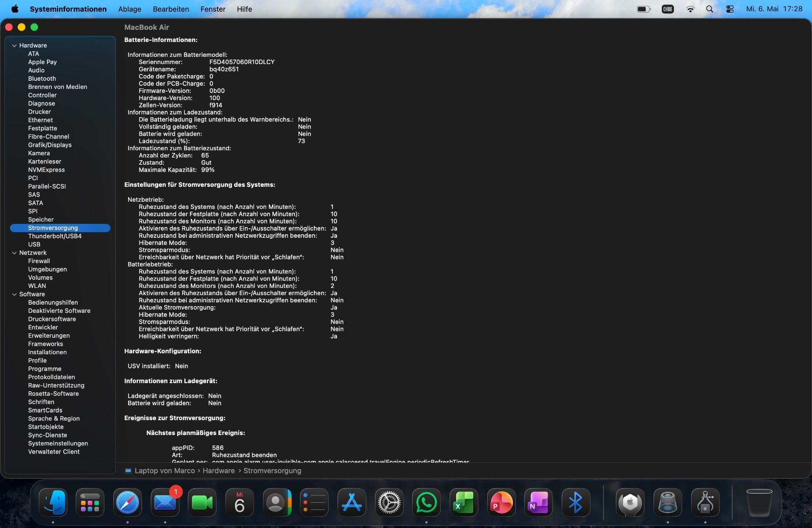Viewport: 812px width, 528px height.
Task: Collapse the Hardware section in sidebar
Action: tap(14, 46)
